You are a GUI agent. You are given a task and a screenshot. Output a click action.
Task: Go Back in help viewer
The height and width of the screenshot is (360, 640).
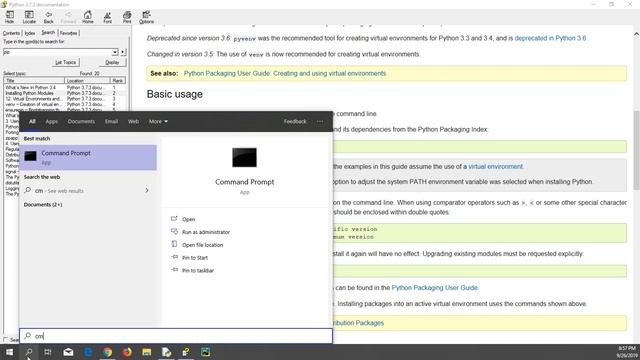pos(49,17)
